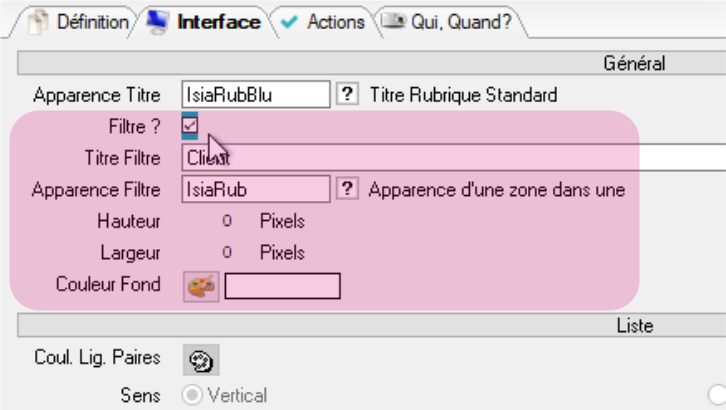726x410 pixels.
Task: Click the Apparence Titre field IsiaRubBlu
Action: 255,95
